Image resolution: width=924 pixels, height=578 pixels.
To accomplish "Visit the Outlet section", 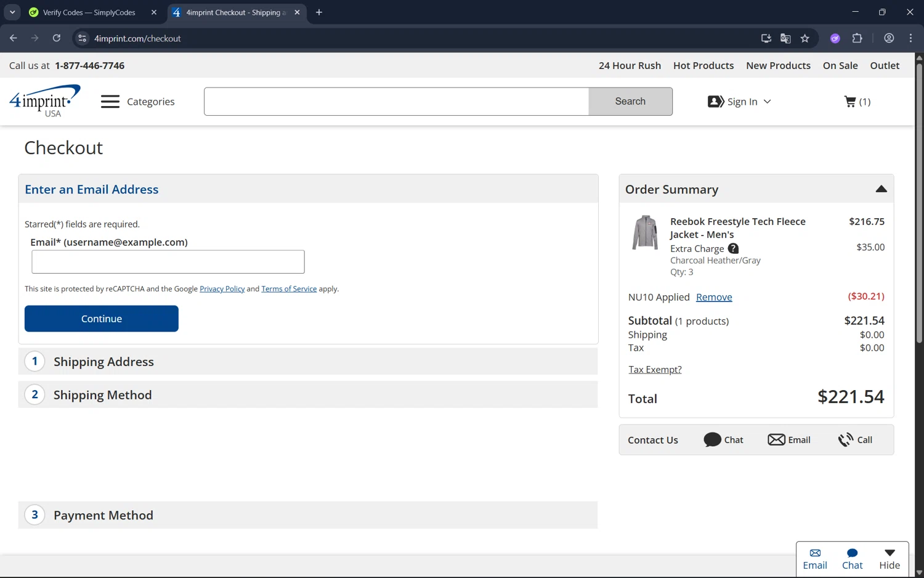I will (885, 65).
